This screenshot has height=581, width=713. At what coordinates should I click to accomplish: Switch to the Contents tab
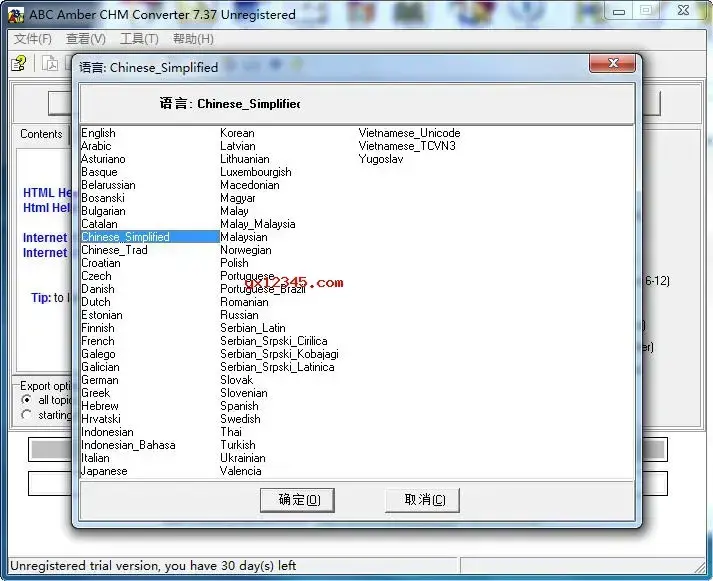pos(41,134)
